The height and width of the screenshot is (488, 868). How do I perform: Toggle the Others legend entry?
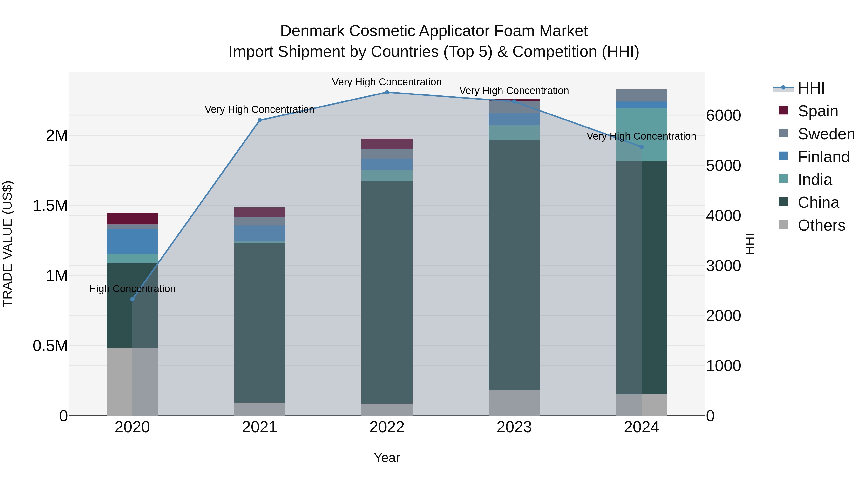[x=812, y=225]
